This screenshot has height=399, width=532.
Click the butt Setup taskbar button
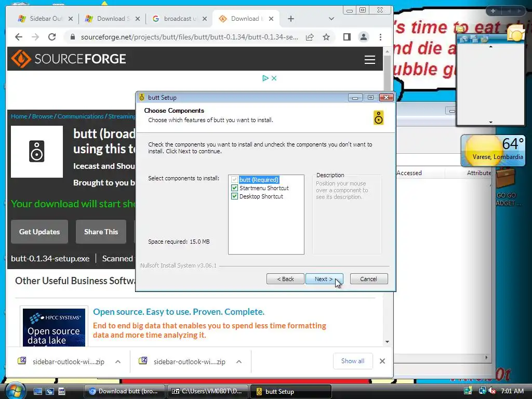point(291,391)
